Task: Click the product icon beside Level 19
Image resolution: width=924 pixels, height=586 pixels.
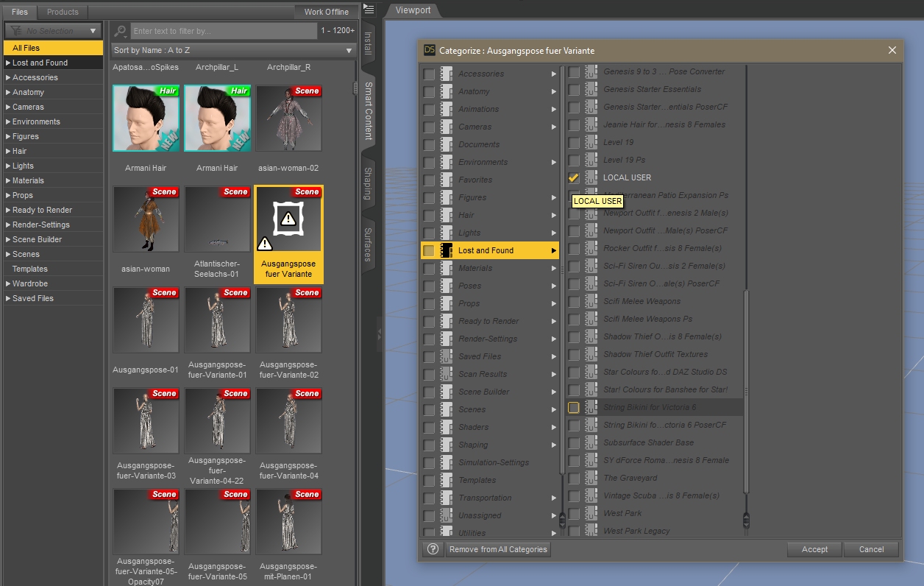Action: point(591,142)
